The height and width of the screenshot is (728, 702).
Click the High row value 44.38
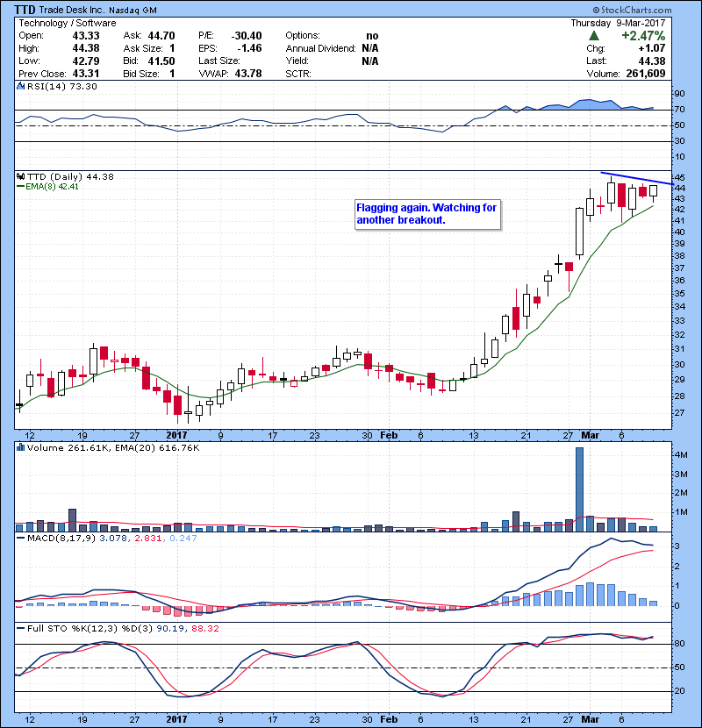click(86, 48)
